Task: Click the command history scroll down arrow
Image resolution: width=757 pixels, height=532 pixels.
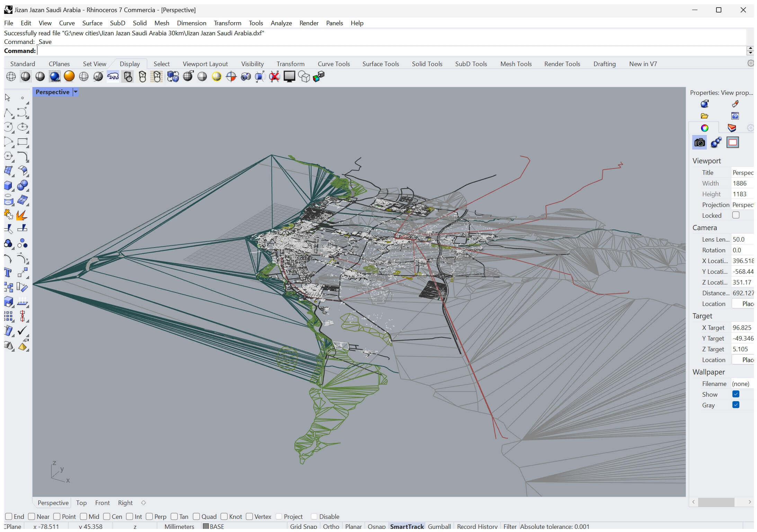Action: [750, 53]
